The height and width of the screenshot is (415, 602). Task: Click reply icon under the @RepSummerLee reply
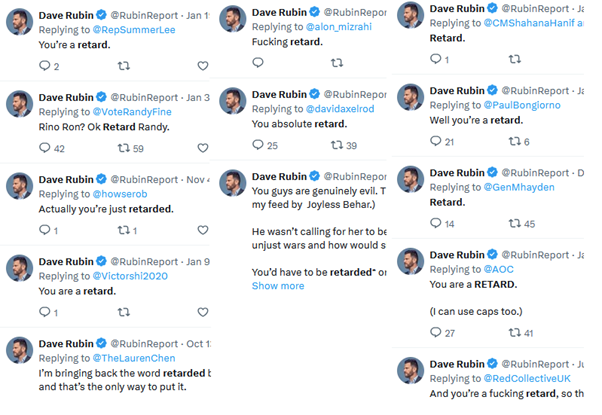pyautogui.click(x=44, y=66)
